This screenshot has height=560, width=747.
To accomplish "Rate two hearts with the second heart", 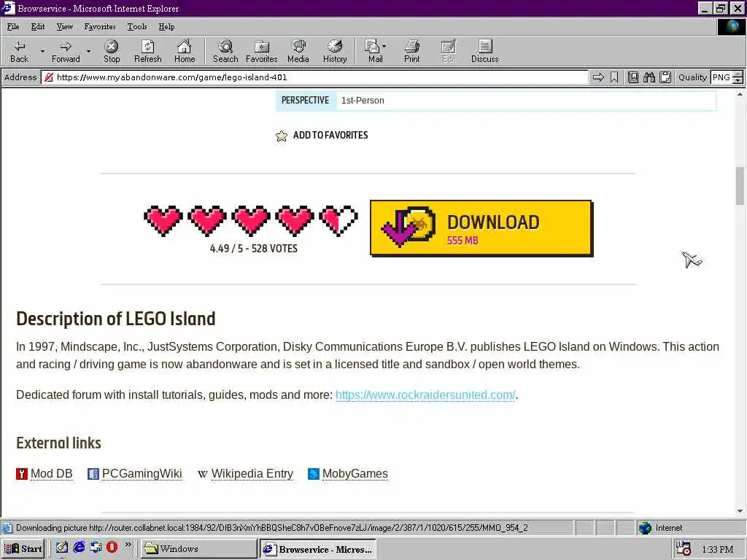I will 207,220.
